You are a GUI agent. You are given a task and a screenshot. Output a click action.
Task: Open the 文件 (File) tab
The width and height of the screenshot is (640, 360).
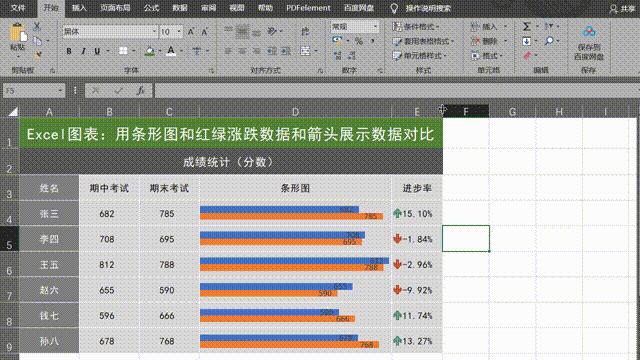click(18, 8)
